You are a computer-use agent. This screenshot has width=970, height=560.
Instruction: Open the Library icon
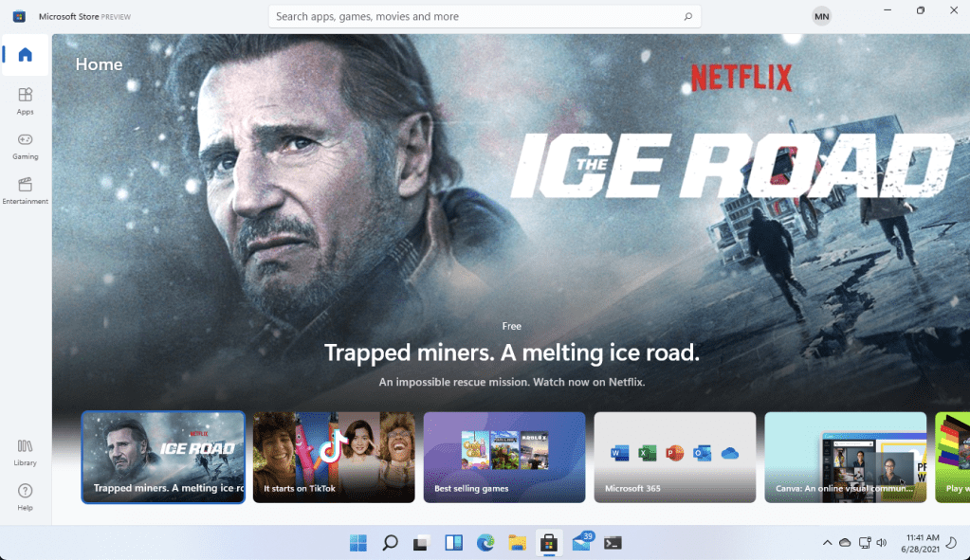coord(26,451)
